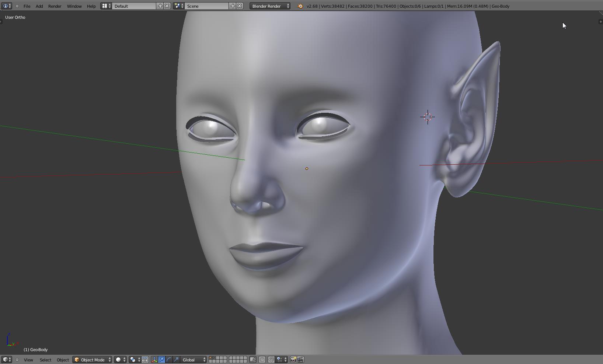Select the scale manipulator icon
The image size is (603, 364).
point(176,360)
